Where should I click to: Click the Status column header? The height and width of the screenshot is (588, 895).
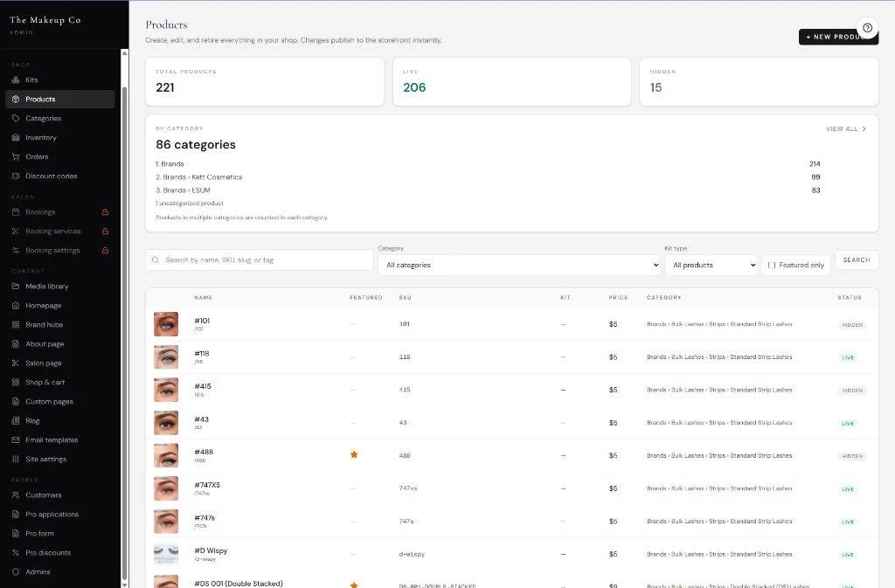tap(850, 298)
